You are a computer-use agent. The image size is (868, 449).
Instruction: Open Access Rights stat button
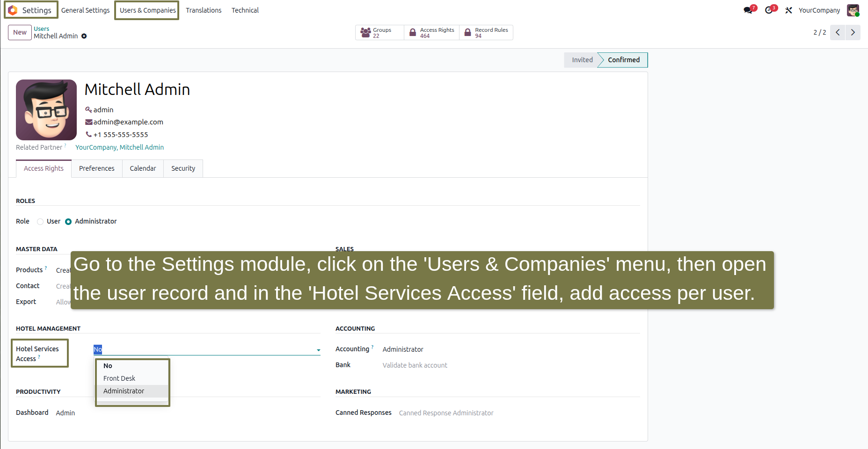click(x=431, y=32)
